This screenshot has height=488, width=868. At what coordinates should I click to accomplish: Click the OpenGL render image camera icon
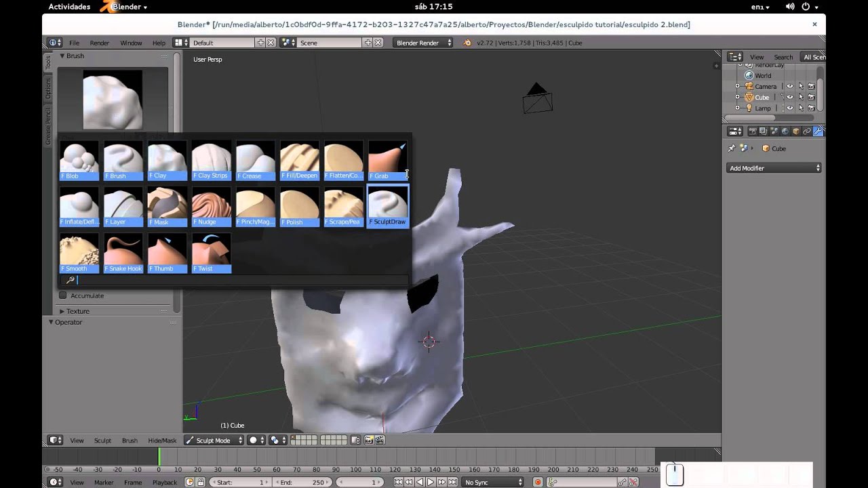[x=369, y=441]
